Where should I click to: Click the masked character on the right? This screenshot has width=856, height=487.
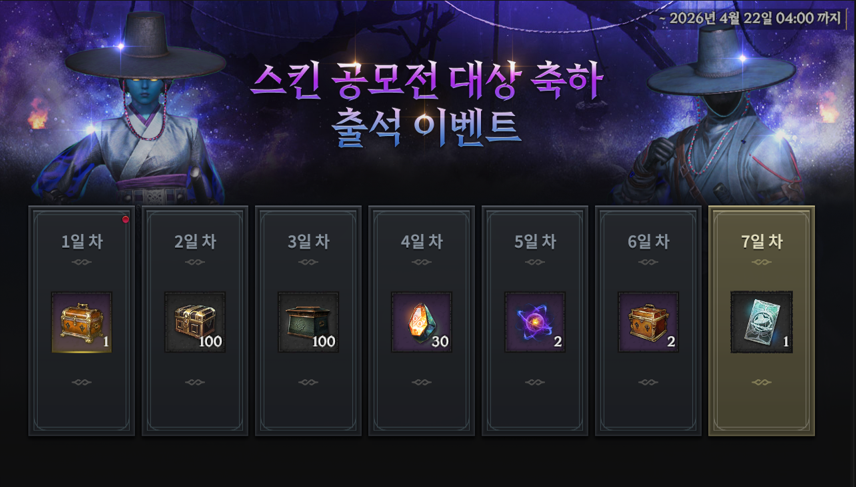[x=715, y=117]
